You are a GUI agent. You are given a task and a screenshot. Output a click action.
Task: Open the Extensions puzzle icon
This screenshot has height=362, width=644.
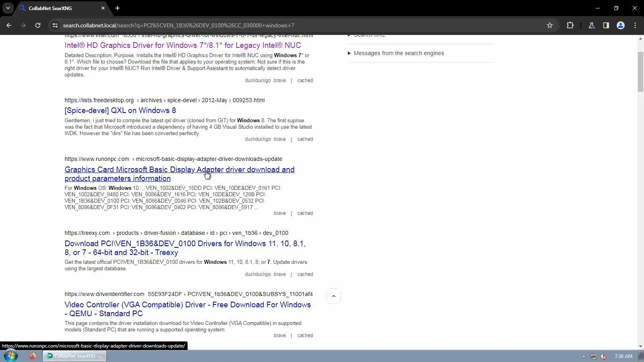click(570, 25)
